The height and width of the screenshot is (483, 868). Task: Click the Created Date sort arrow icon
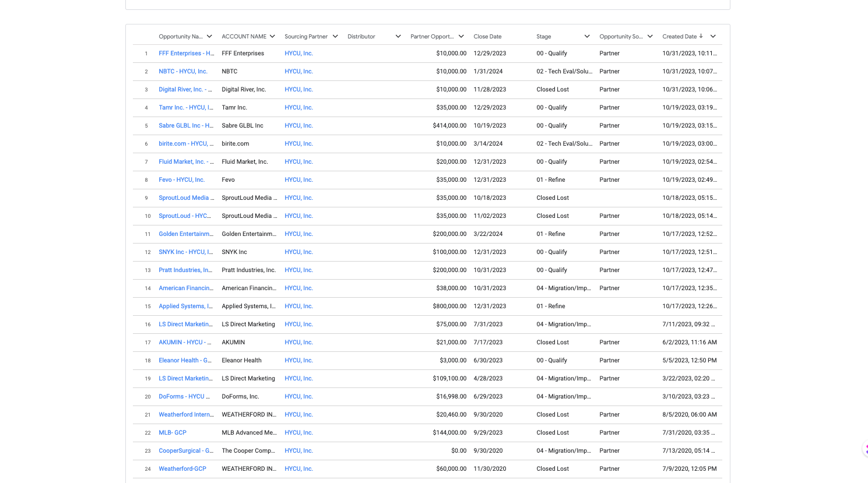point(701,36)
